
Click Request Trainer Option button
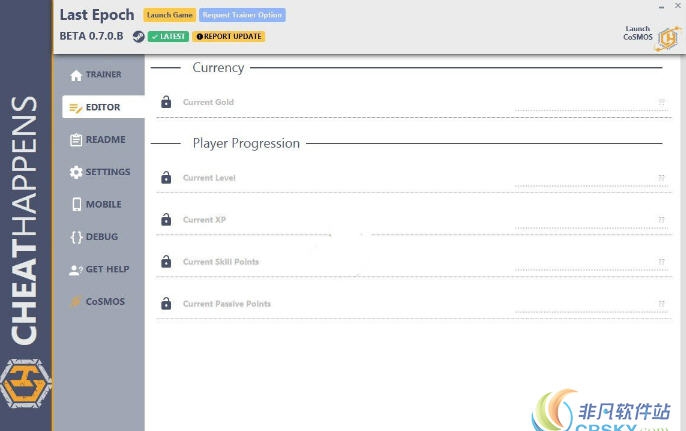242,15
